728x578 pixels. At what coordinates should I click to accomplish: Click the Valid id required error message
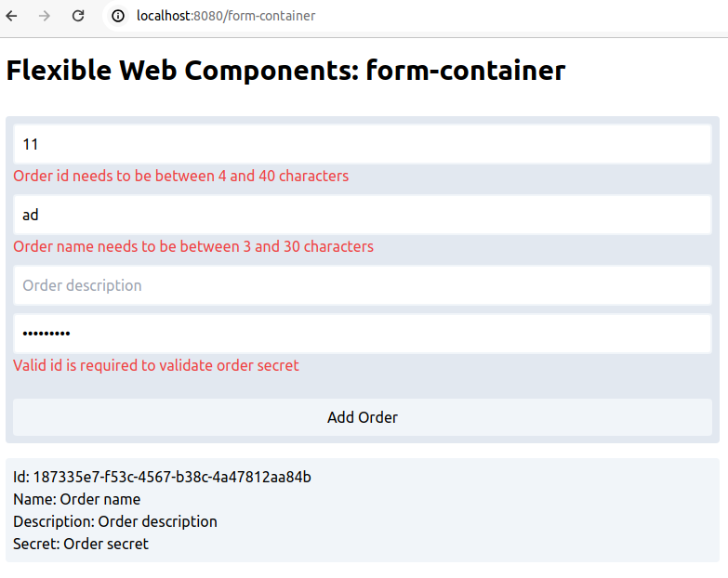tap(156, 365)
